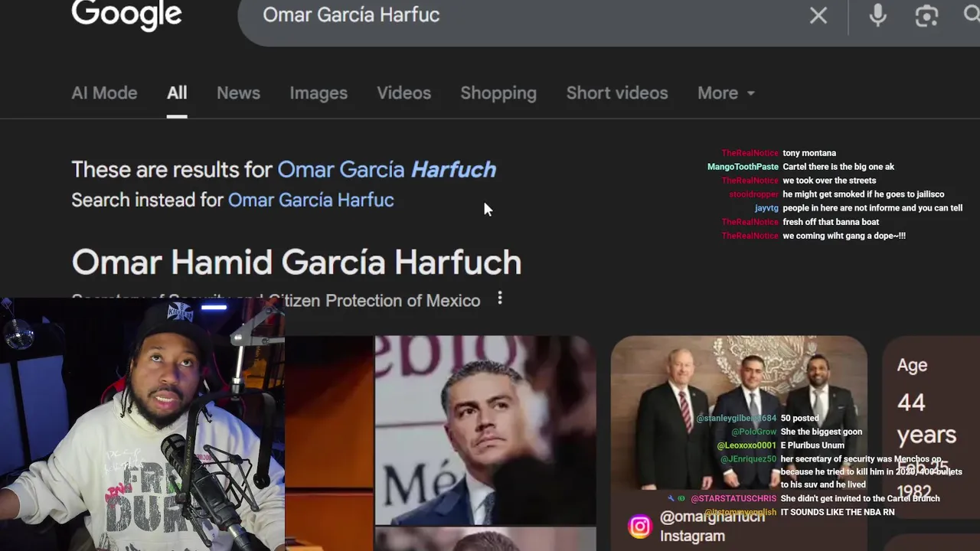980x551 pixels.
Task: Go to Google home via the logo
Action: pyautogui.click(x=127, y=14)
